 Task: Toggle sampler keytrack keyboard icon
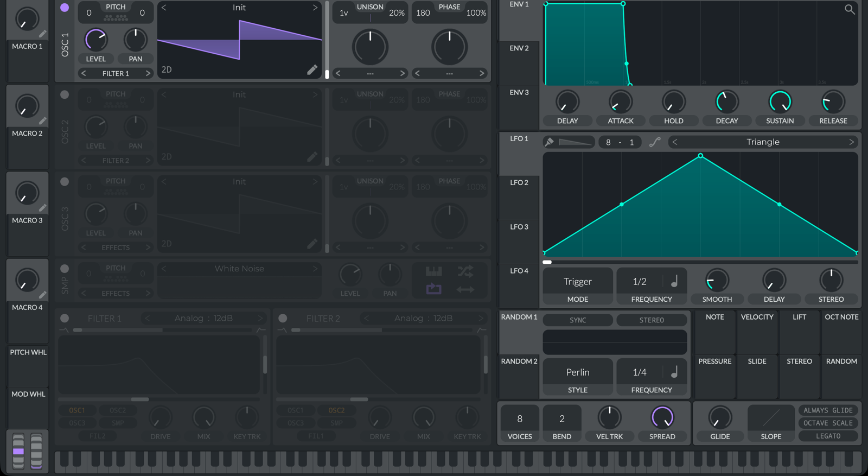click(x=433, y=271)
